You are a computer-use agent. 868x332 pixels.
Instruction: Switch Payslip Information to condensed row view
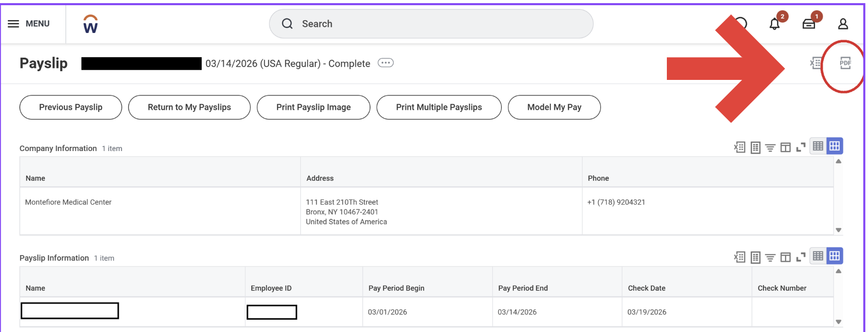818,256
